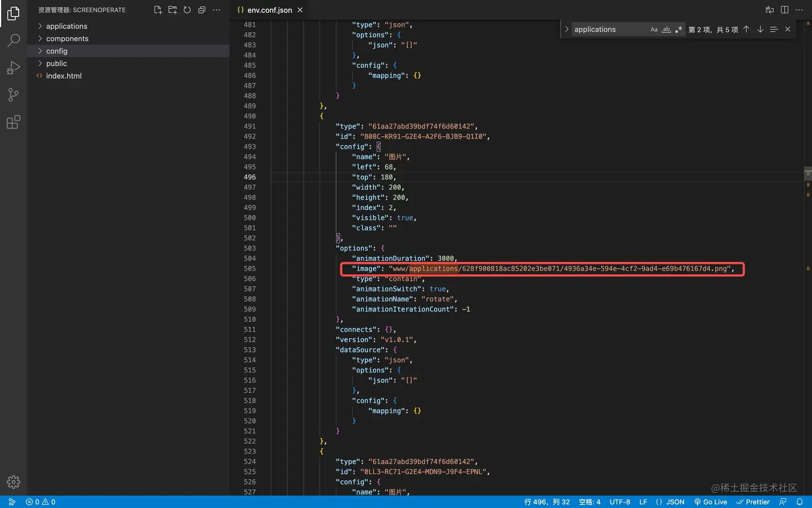Click "animationDuration": 3000 line
This screenshot has width=812, height=508.
coord(405,258)
